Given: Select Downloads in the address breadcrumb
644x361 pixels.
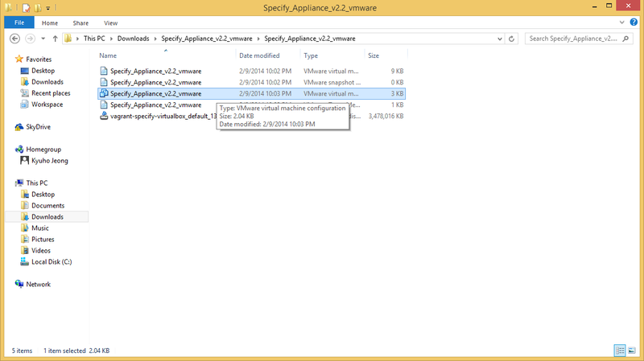Looking at the screenshot, I should [x=133, y=39].
